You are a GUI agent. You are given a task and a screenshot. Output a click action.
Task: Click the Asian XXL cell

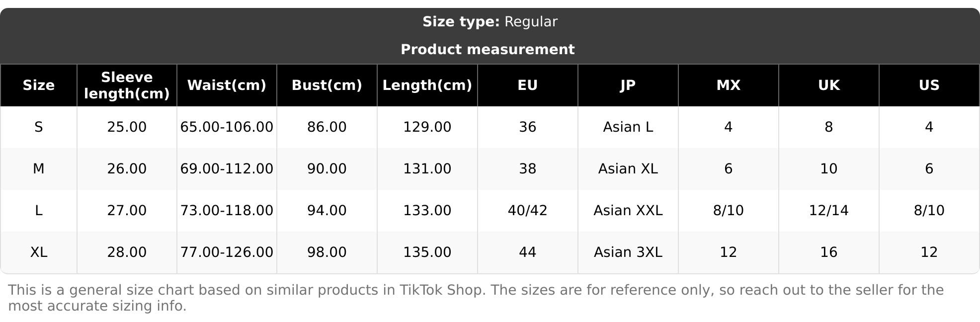point(628,211)
